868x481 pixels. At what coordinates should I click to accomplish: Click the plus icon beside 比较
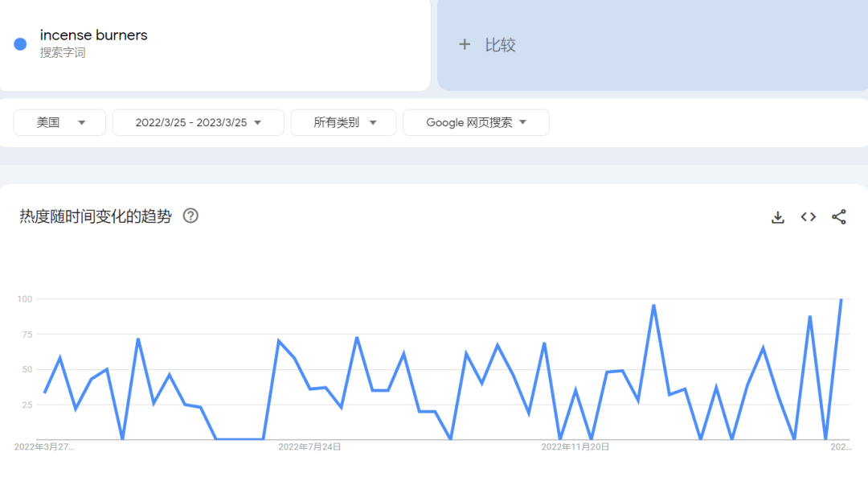465,45
